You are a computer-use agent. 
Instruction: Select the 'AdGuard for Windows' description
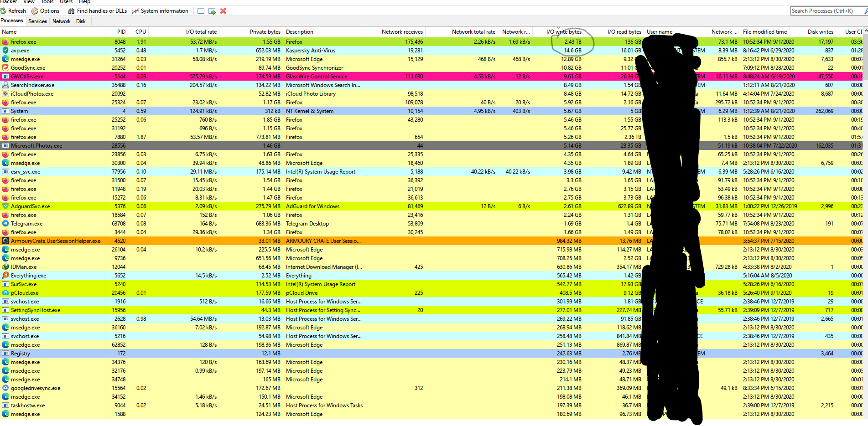pyautogui.click(x=313, y=206)
